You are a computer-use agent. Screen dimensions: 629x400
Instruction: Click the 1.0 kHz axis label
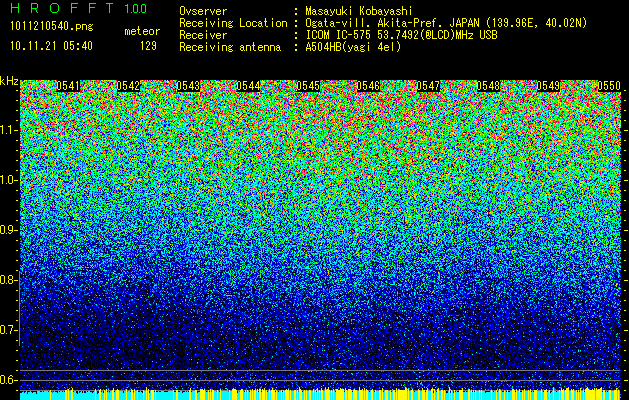point(8,180)
